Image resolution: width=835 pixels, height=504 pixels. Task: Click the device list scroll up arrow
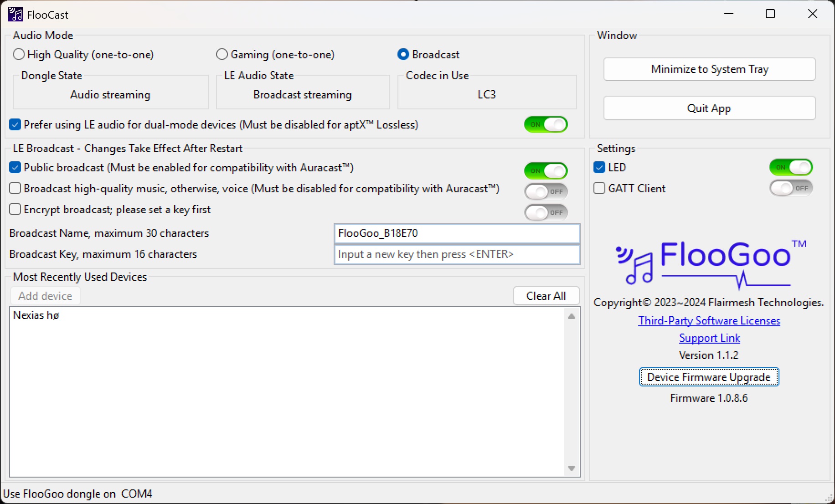[x=572, y=316]
